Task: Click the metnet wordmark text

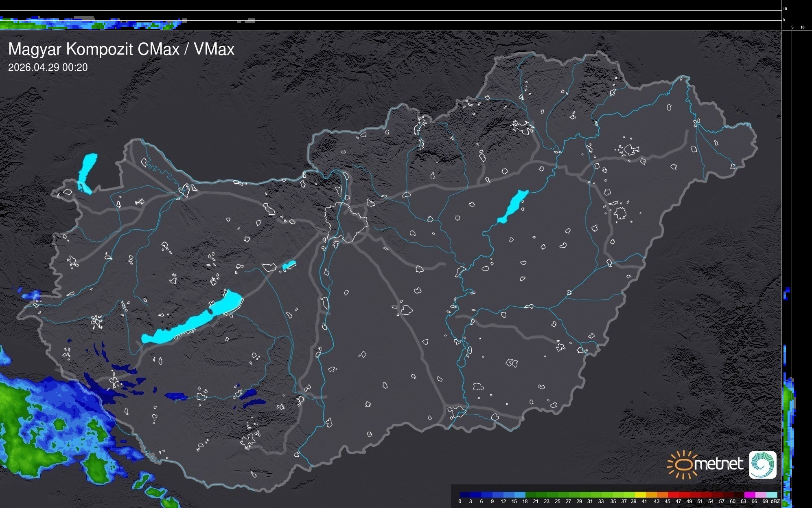Action: 718,464
